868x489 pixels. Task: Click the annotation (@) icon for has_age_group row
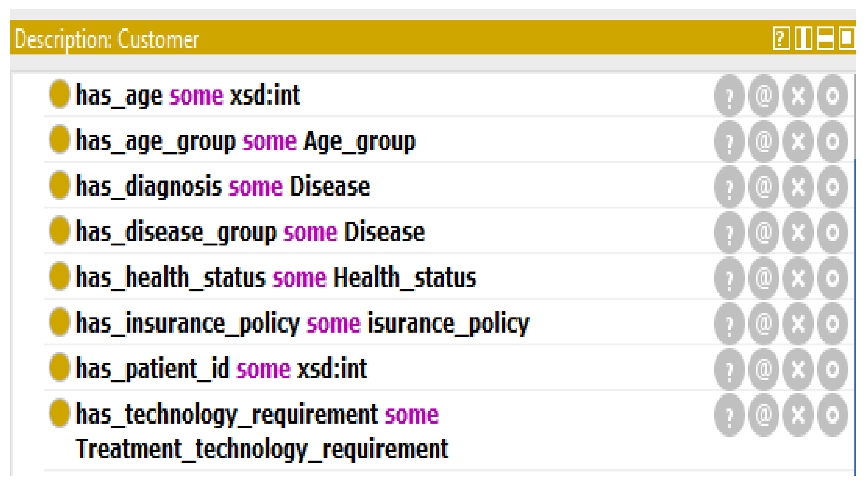[x=764, y=141]
